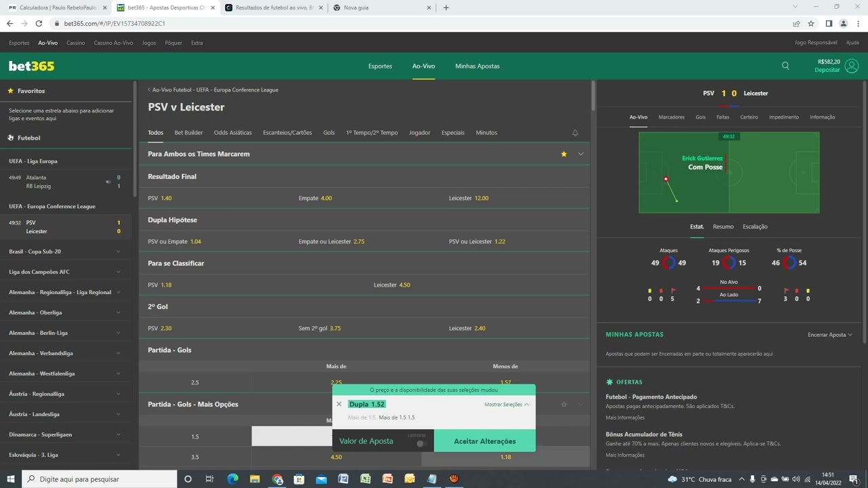Viewport: 868px width, 488px height.
Task: Open the Cassino top menu link
Action: (x=76, y=43)
